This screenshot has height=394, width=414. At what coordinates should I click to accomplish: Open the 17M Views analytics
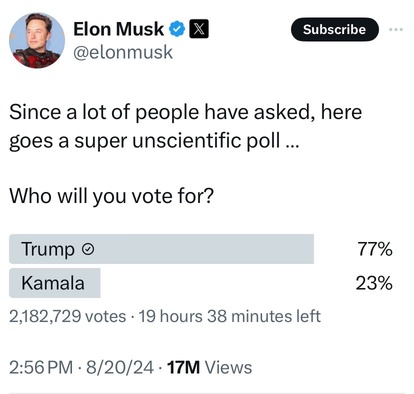tap(209, 368)
